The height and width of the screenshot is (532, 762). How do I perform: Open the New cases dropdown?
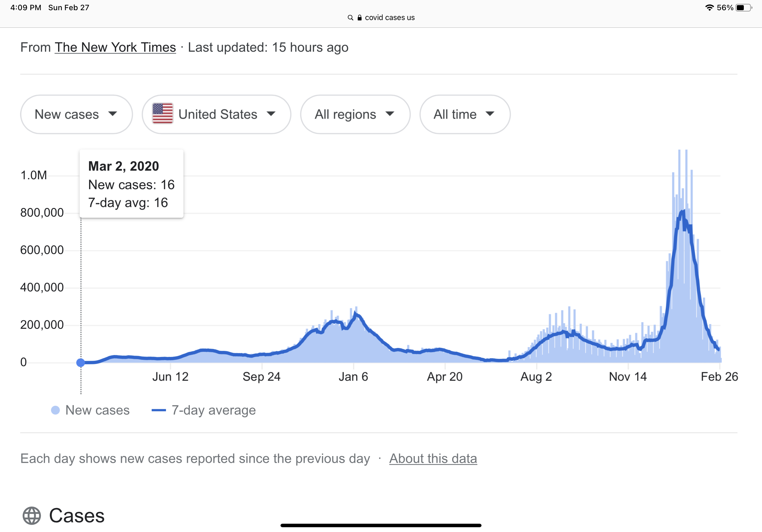[76, 115]
